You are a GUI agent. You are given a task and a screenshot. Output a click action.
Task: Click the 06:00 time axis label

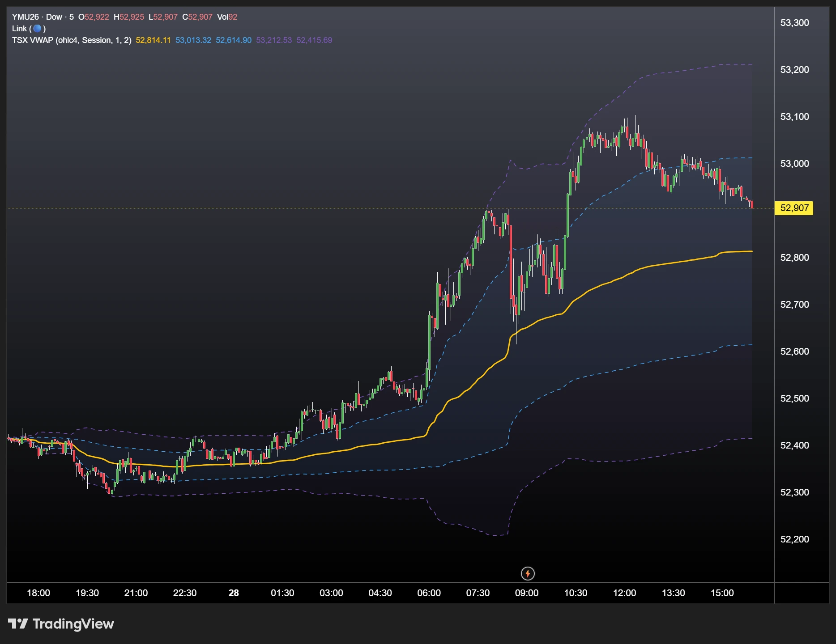[429, 593]
